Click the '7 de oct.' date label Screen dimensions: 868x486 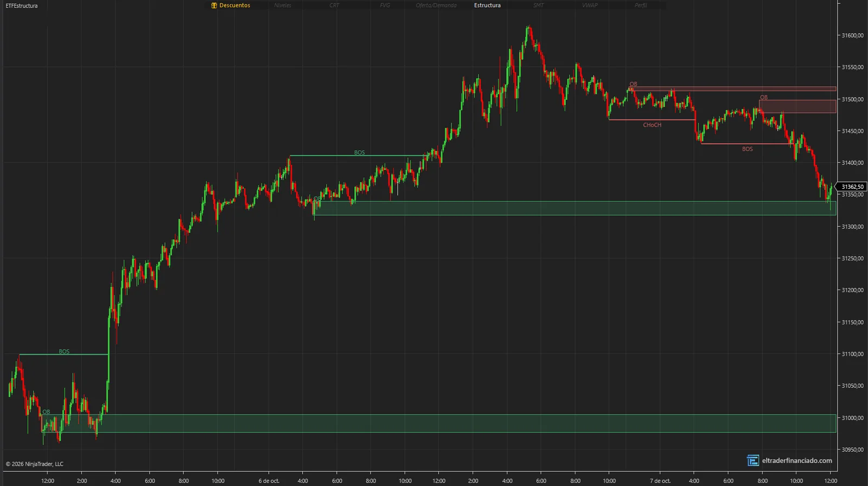[x=660, y=481]
